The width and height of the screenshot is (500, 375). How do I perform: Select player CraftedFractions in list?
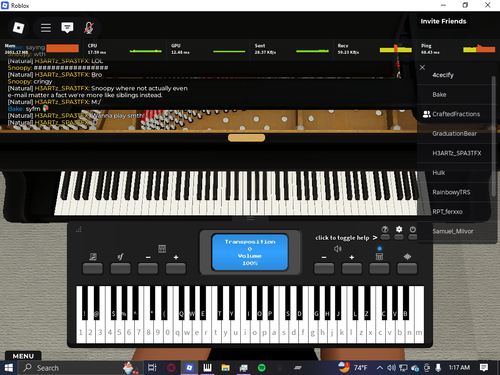coord(455,114)
